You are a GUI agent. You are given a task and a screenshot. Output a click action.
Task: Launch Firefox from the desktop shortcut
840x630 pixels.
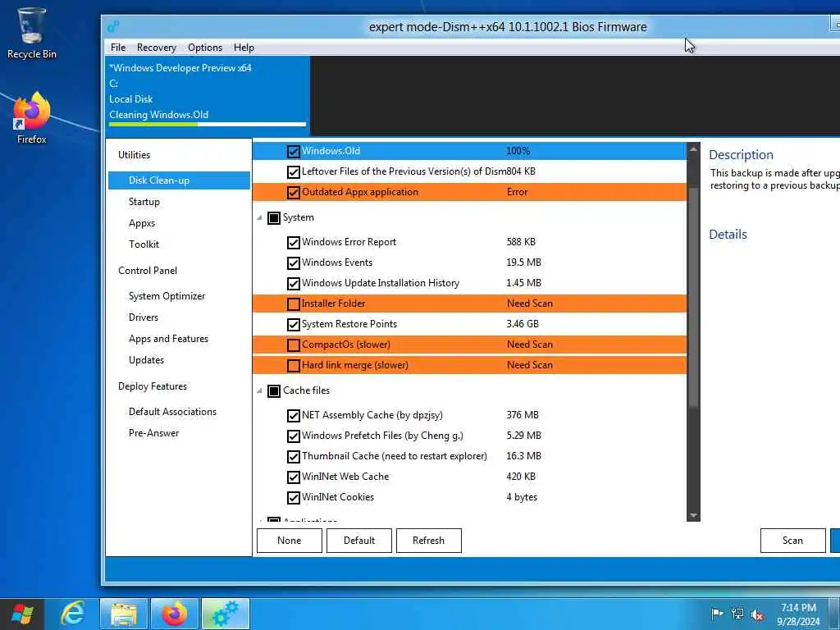tap(32, 118)
